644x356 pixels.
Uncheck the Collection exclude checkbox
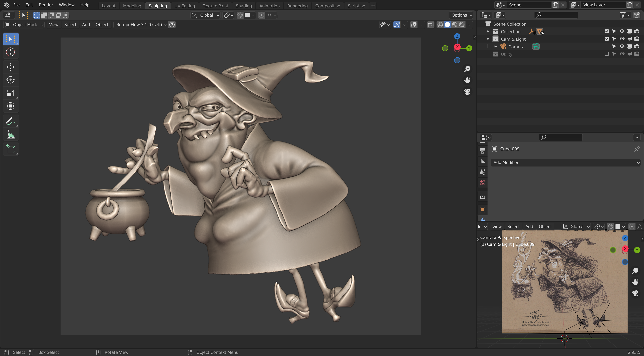click(x=607, y=31)
